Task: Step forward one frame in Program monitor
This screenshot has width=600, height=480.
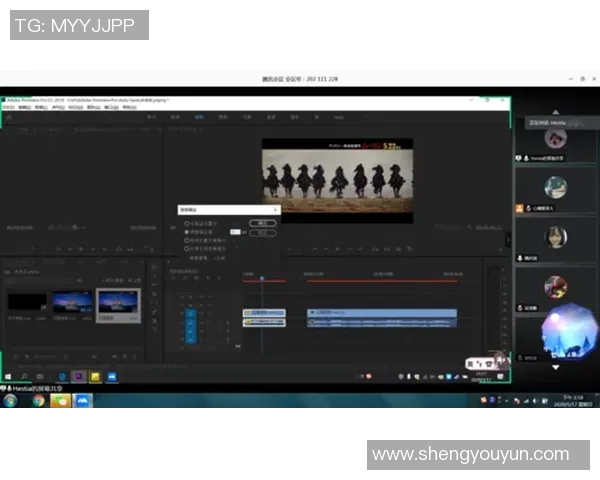Action: pyautogui.click(x=349, y=249)
